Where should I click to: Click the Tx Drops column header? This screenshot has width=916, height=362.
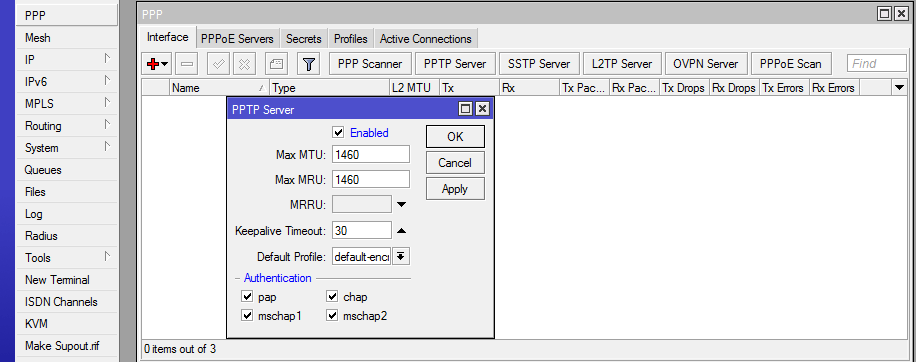click(x=684, y=88)
